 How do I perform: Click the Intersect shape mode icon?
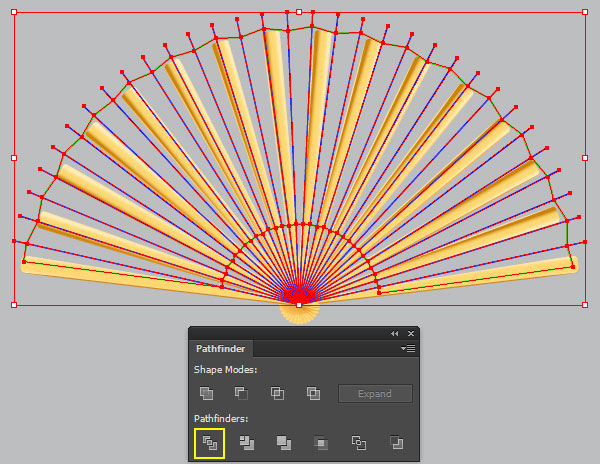coord(277,393)
